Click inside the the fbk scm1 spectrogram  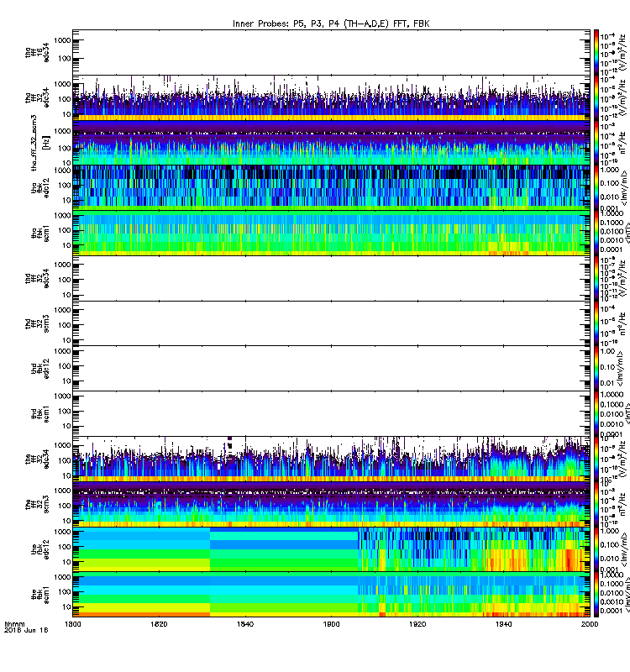tap(331, 595)
